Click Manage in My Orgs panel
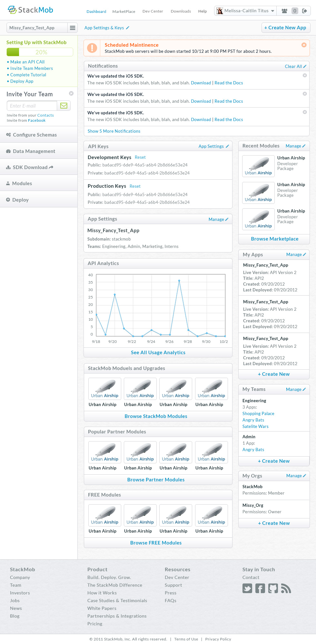The image size is (316, 644). (296, 476)
